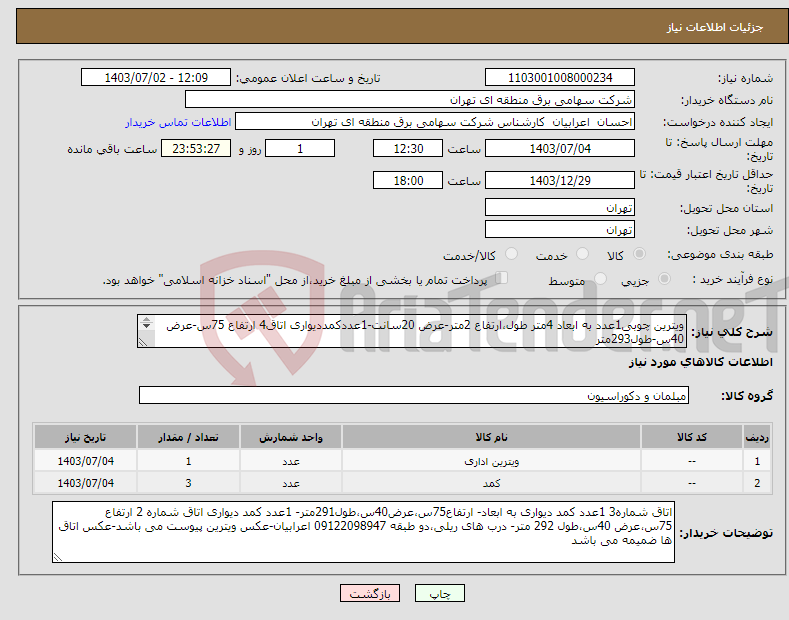Click the توضیحات خریدار text area

pos(363,532)
